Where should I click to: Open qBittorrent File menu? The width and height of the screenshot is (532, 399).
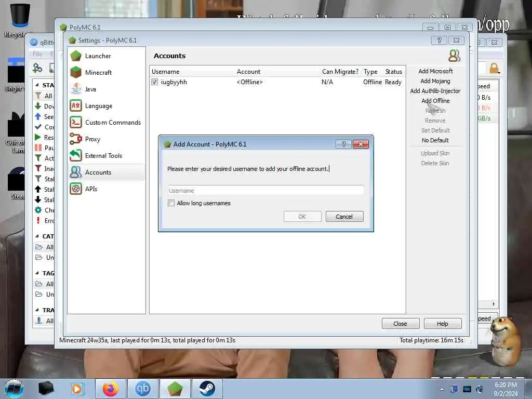pos(37,54)
